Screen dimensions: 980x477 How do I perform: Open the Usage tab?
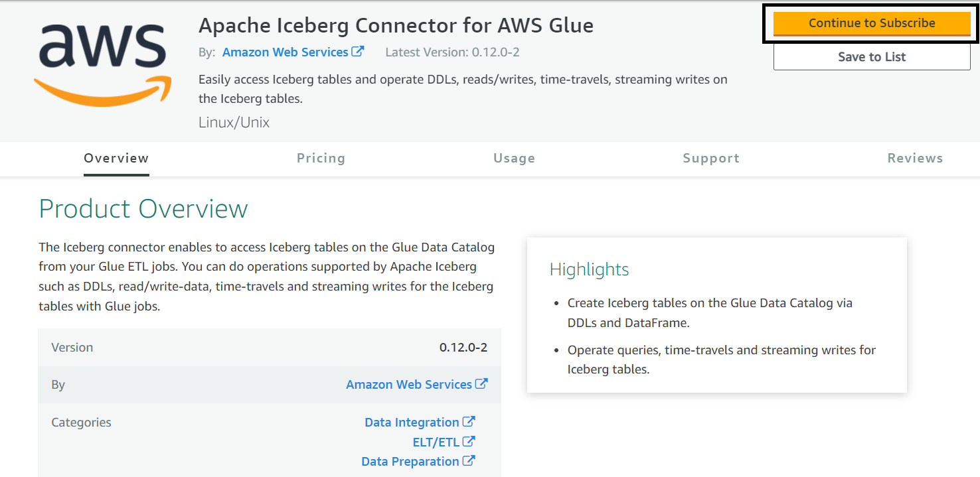click(x=514, y=159)
